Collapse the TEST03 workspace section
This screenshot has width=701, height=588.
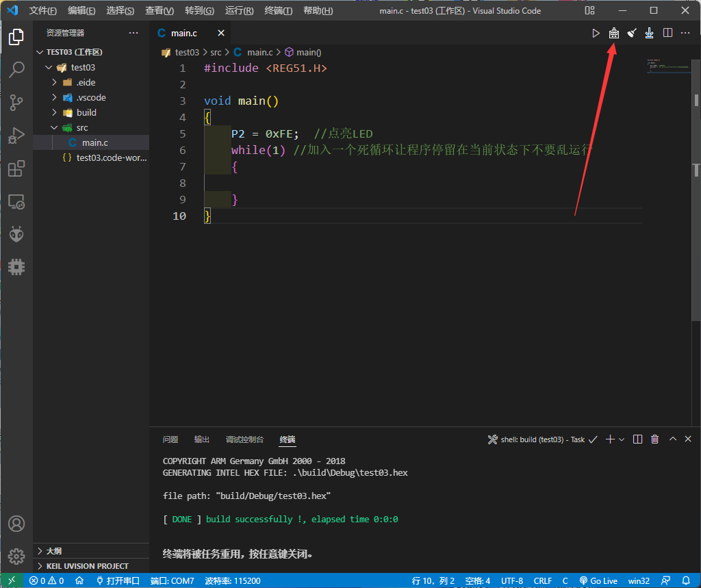click(x=40, y=52)
